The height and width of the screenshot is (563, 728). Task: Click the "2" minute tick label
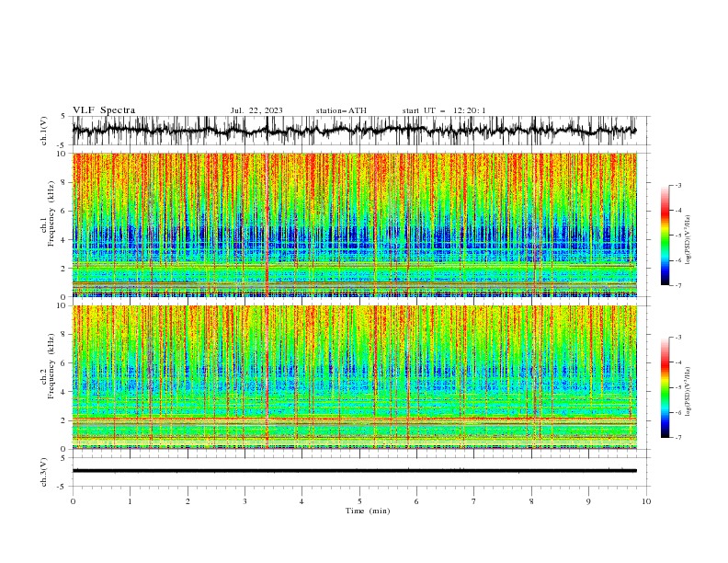point(188,501)
